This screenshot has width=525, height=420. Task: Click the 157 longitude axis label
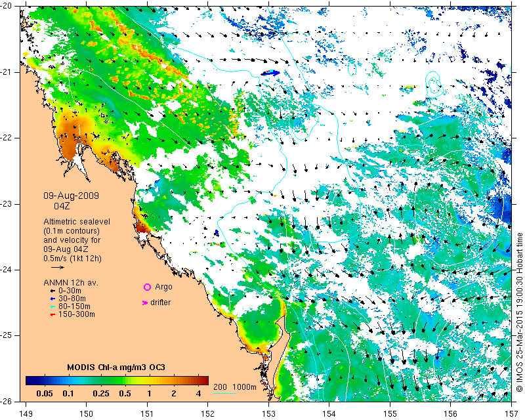[512, 414]
